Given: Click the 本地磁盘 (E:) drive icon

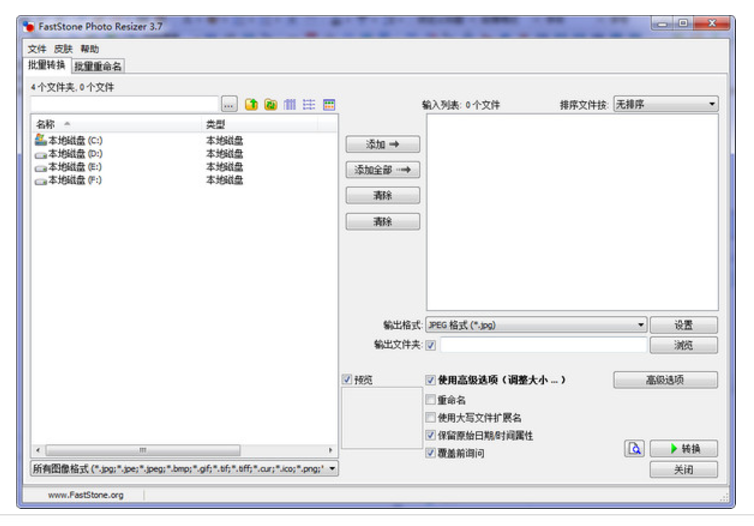Looking at the screenshot, I should (40, 167).
